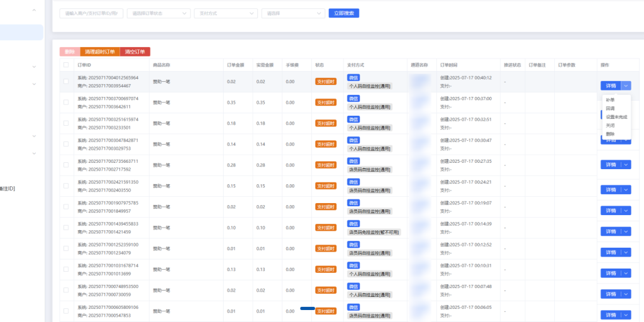Collapse the expanded sidebar section with the up chevron

pos(34,11)
